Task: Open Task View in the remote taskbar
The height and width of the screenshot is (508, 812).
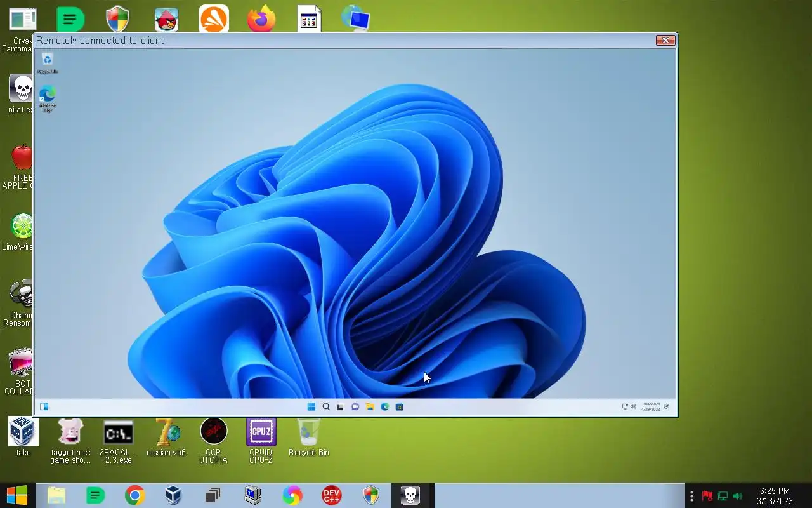Action: [x=340, y=407]
